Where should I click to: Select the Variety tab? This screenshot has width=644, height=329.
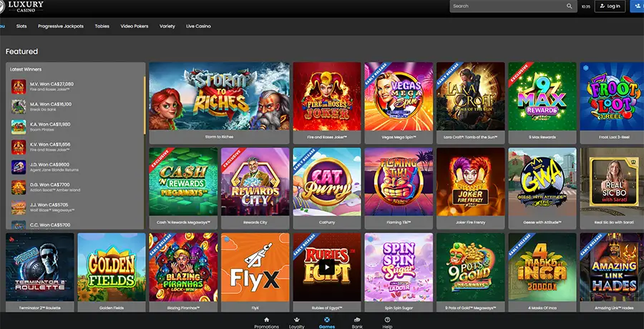click(167, 26)
